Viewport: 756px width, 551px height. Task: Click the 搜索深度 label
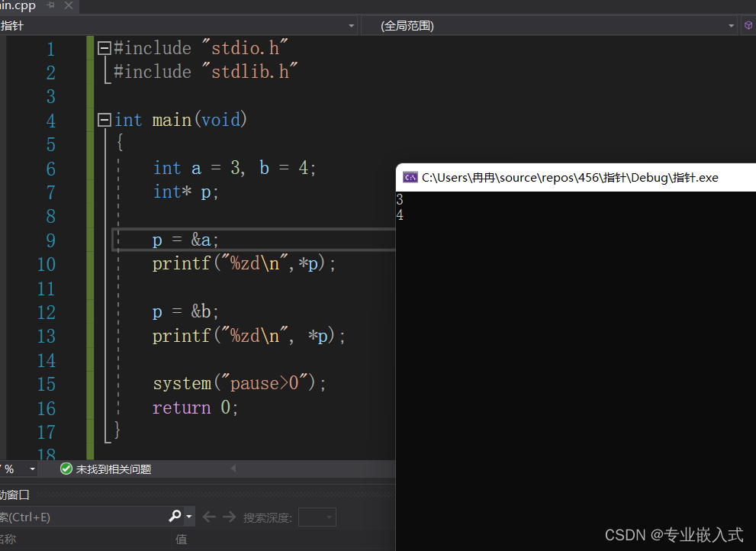(x=268, y=517)
